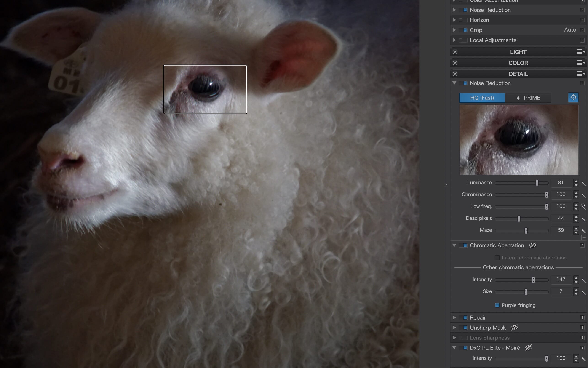Enable the Local Adjustments toggle
588x368 pixels.
click(x=463, y=40)
